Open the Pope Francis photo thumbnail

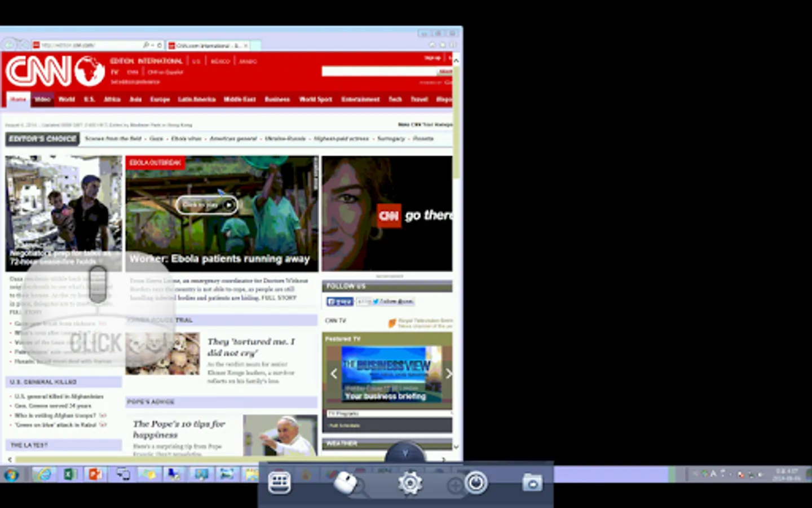(280, 435)
